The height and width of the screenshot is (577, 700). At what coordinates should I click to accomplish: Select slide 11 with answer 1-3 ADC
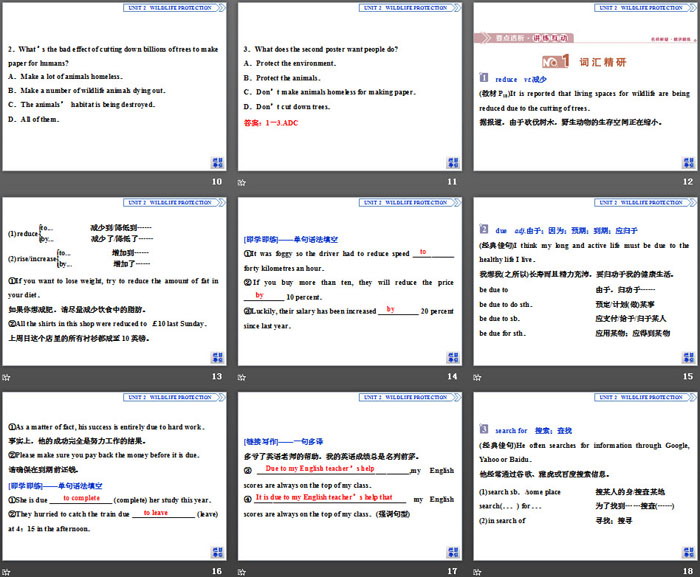pos(349,88)
